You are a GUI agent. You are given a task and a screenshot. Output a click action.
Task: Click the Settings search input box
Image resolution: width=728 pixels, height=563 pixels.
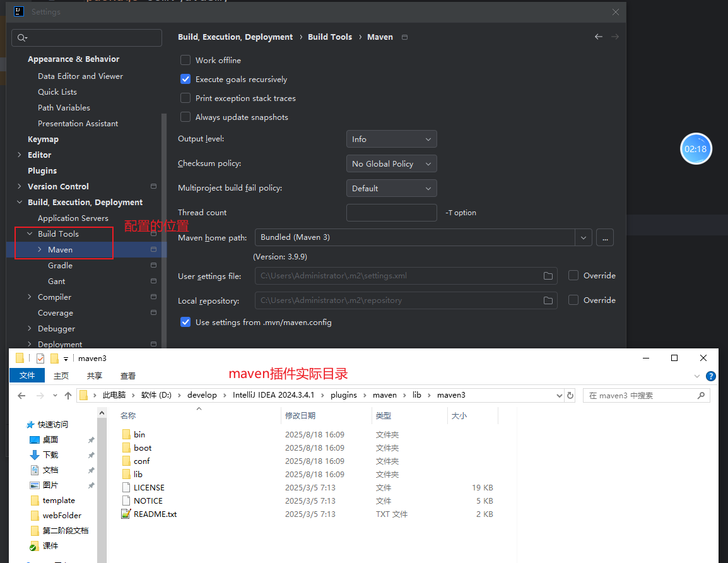[87, 38]
